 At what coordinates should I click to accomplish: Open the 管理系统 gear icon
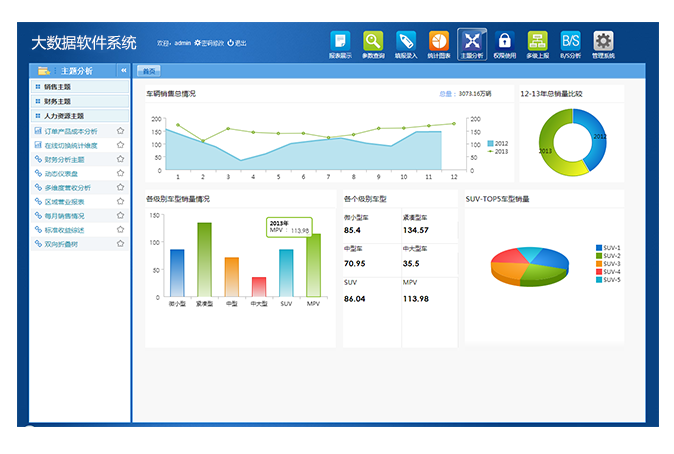click(x=603, y=42)
